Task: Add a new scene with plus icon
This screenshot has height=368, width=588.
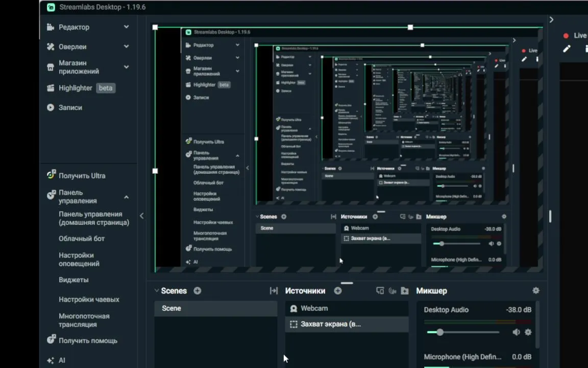Action: pos(197,291)
